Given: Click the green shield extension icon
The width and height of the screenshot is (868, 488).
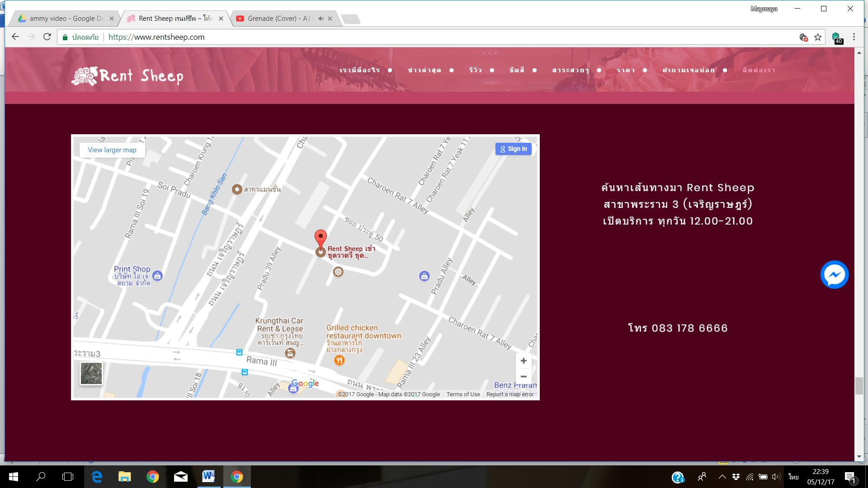Looking at the screenshot, I should point(836,38).
